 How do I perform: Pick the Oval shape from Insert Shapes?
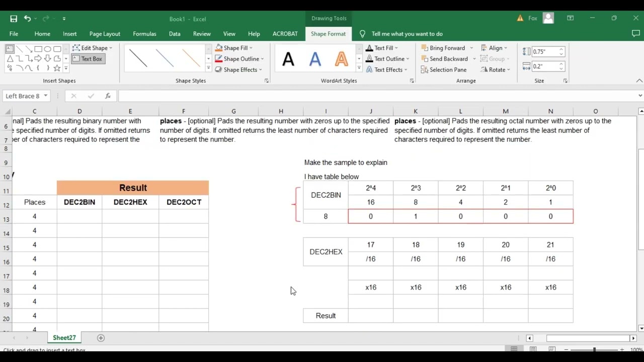(48, 49)
